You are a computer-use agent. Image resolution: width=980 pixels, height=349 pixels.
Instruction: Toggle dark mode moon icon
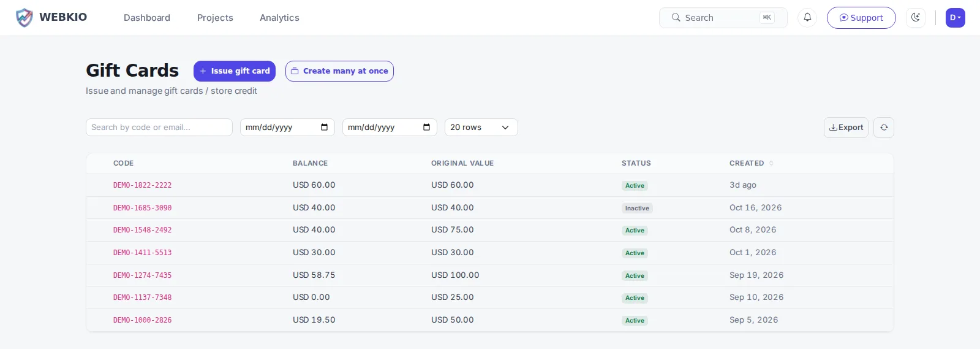coord(916,18)
